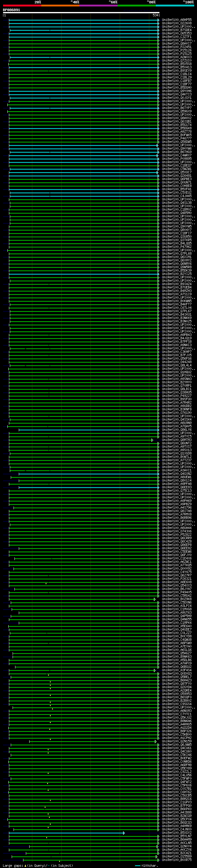Click the alignment end arrow for Q2N159
This screenshot has width=197, height=868.
point(155,742)
